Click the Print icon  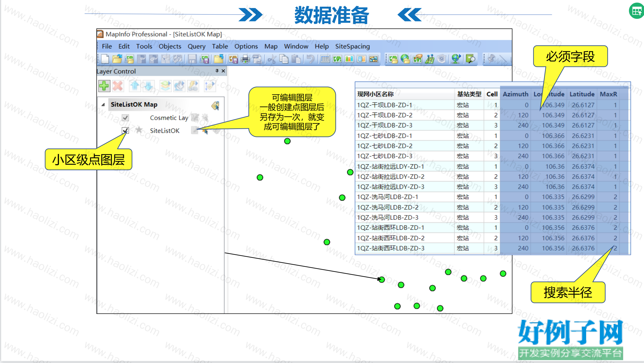245,59
